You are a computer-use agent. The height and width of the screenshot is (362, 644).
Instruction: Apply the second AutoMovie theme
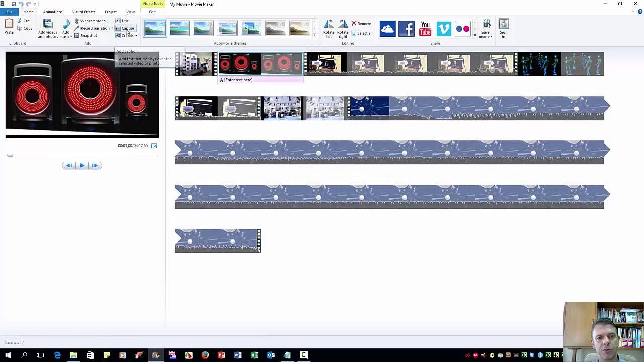pos(179,28)
